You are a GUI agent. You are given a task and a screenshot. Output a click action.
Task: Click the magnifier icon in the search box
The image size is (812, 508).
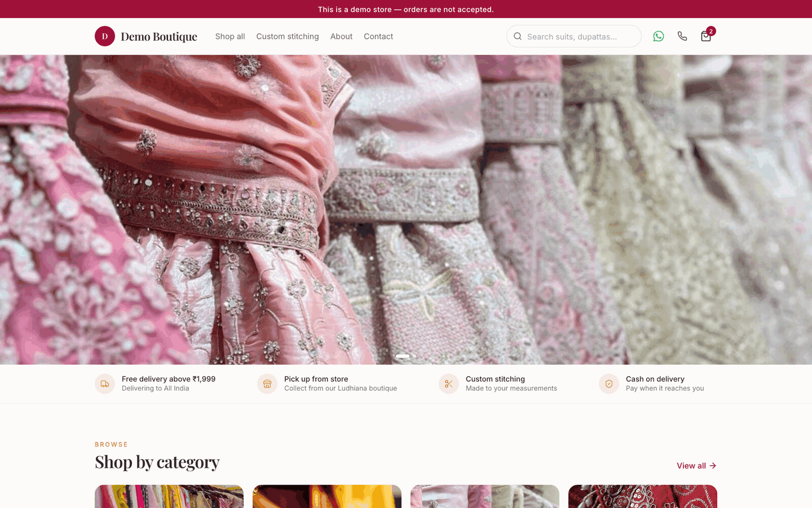[x=518, y=36]
